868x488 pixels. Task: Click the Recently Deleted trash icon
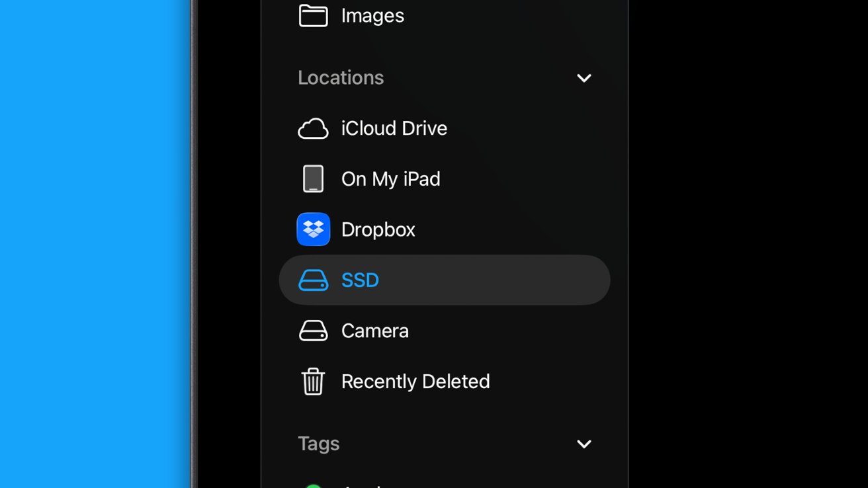[x=313, y=382]
